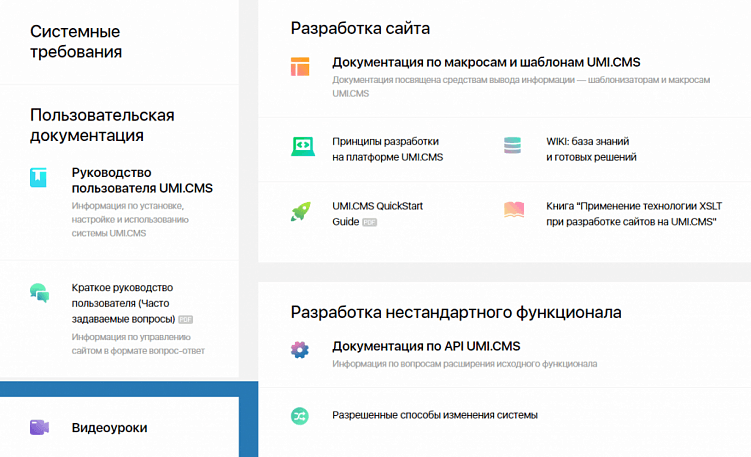Click the teal database stack WIKI icon
This screenshot has width=751, height=457.
point(512,145)
